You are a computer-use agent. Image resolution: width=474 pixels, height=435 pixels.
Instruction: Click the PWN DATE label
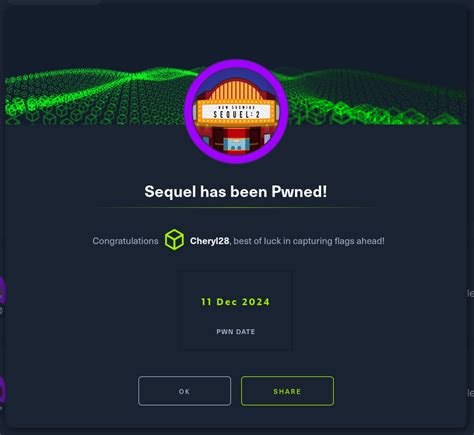coord(236,332)
